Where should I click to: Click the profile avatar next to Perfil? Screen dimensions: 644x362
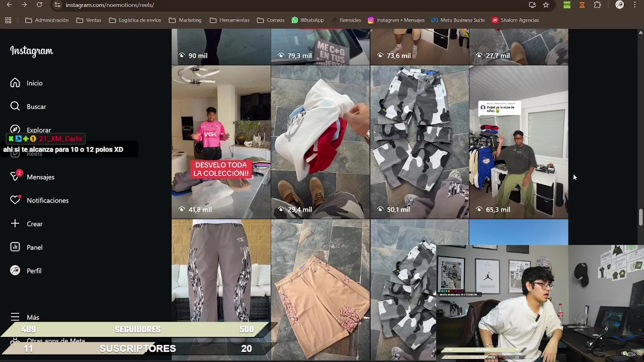pos(15,270)
